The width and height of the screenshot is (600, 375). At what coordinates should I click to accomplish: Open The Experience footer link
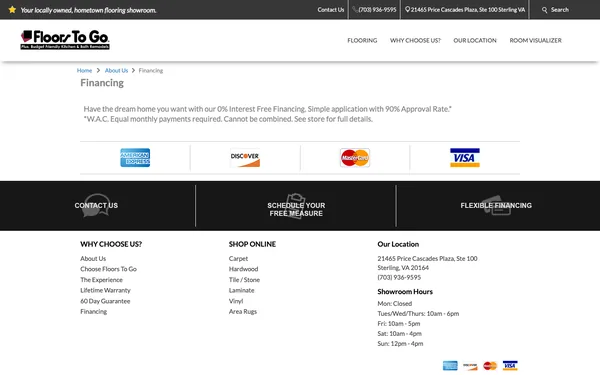pyautogui.click(x=101, y=280)
